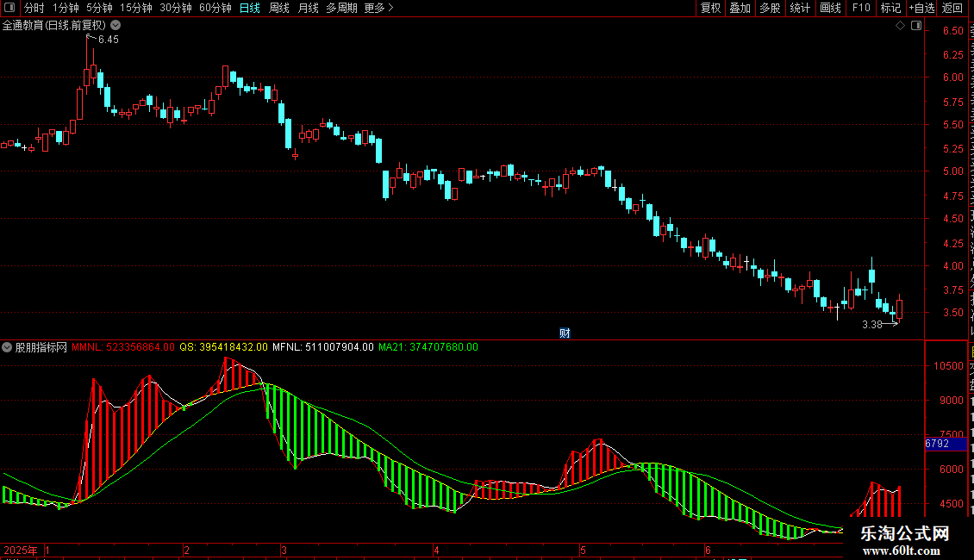Click month 3 marker on time axis
The height and width of the screenshot is (560, 974).
pos(284,551)
